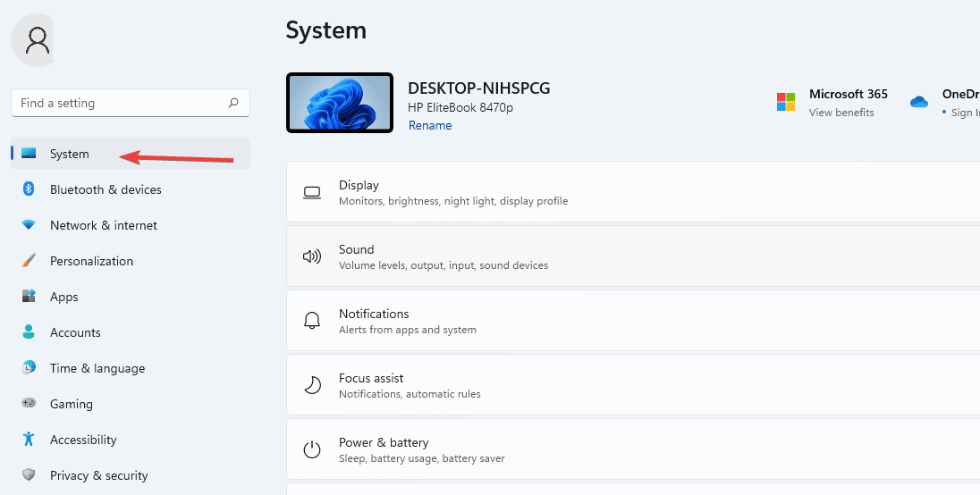Screen dimensions: 980x495
Task: Click the Find a setting search box
Action: click(x=131, y=103)
